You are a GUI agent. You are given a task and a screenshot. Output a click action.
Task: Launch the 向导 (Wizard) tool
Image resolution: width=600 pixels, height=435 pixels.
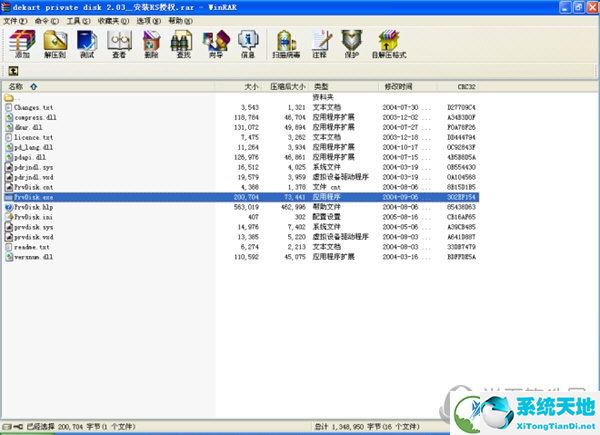(x=216, y=44)
